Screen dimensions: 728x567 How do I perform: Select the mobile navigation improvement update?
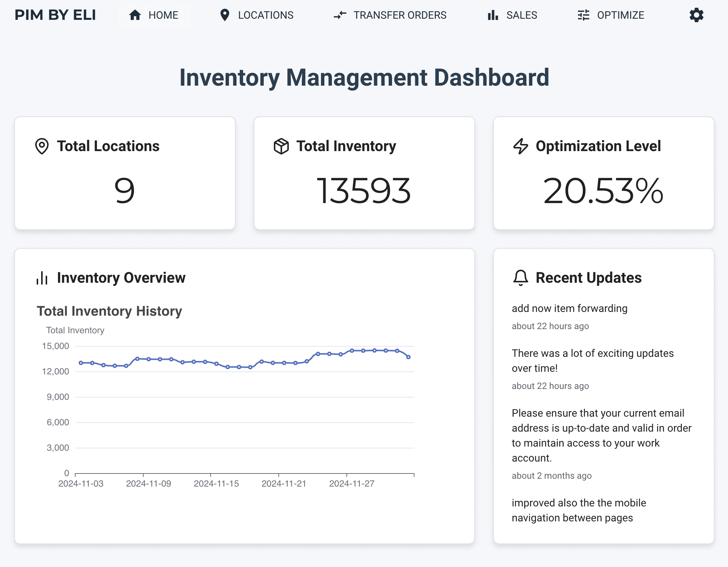[x=579, y=511]
